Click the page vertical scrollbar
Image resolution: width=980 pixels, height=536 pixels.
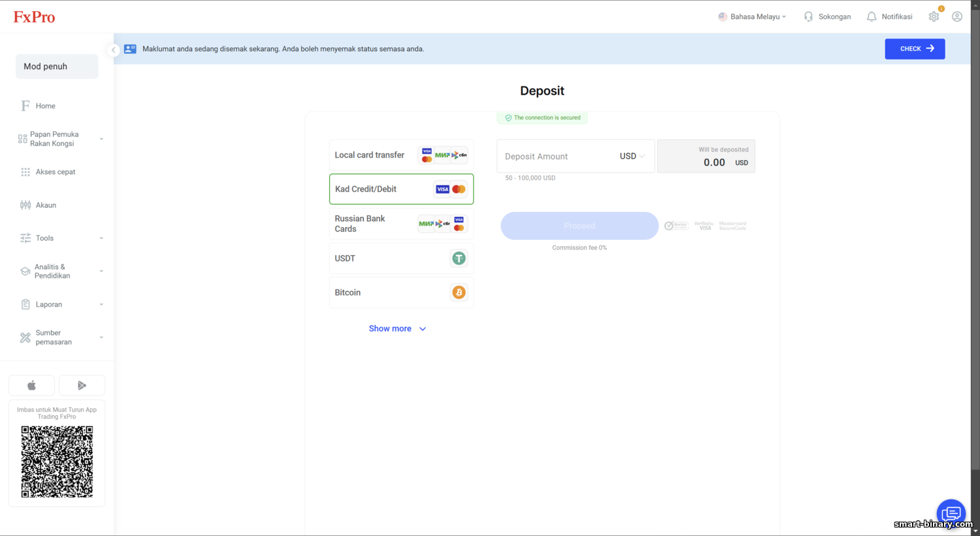975,235
